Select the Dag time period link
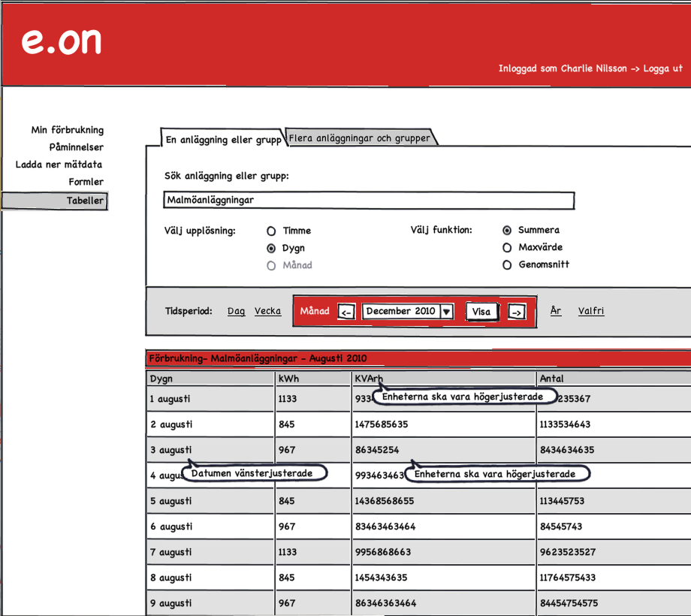The width and height of the screenshot is (691, 616). (236, 311)
